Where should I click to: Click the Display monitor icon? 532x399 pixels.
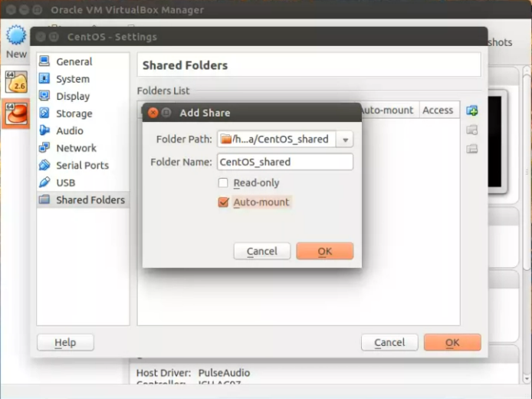tap(44, 96)
